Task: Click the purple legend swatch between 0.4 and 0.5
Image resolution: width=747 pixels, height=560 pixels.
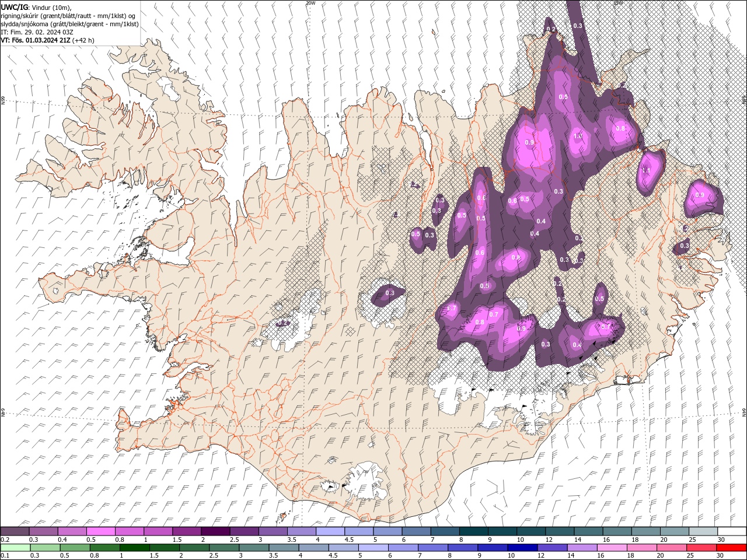Action: tap(72, 531)
